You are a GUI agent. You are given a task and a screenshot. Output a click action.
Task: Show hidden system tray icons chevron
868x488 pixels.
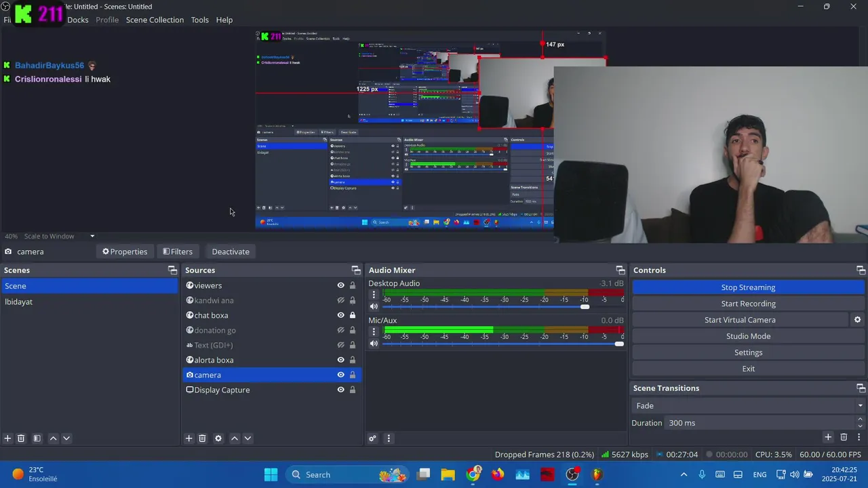(684, 474)
